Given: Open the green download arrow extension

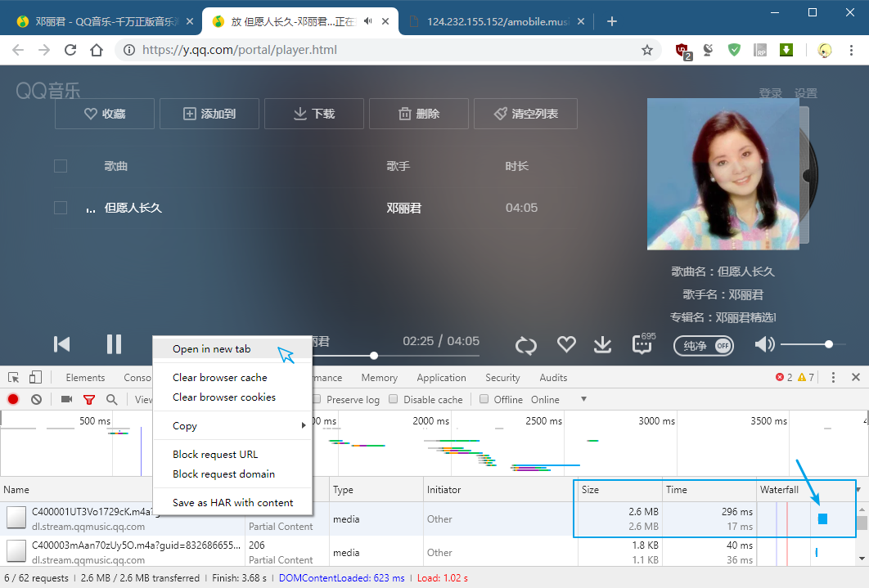Looking at the screenshot, I should [x=786, y=51].
